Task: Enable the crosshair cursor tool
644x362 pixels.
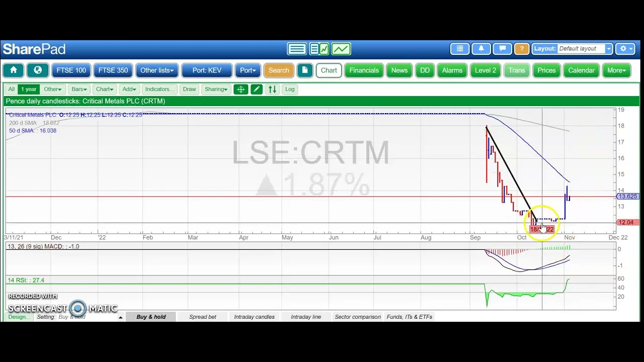Action: (x=241, y=89)
